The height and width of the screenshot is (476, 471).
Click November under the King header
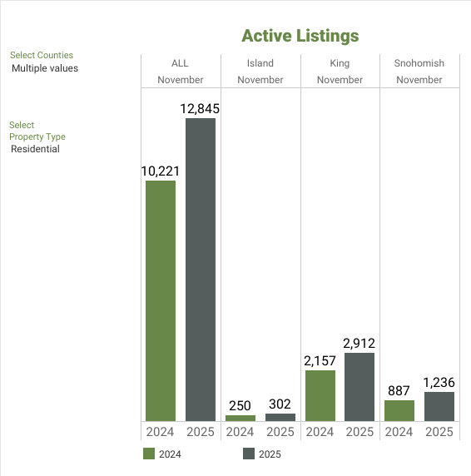(340, 80)
